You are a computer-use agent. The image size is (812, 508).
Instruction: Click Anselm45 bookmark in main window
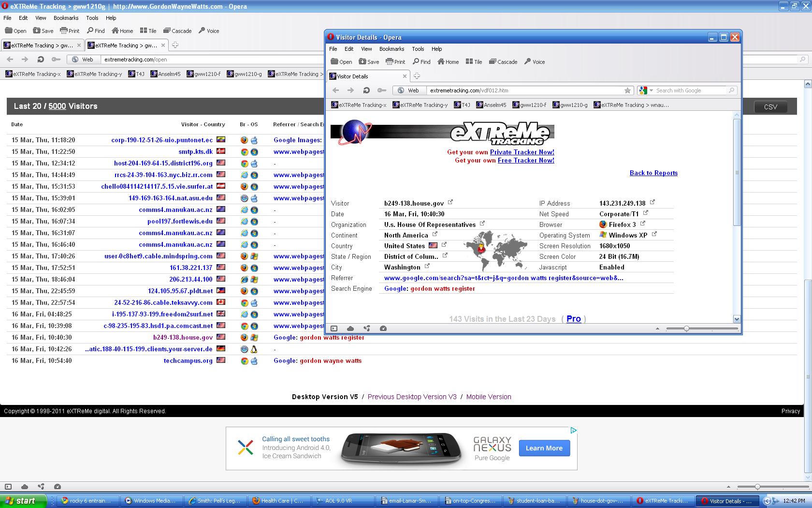tap(165, 74)
